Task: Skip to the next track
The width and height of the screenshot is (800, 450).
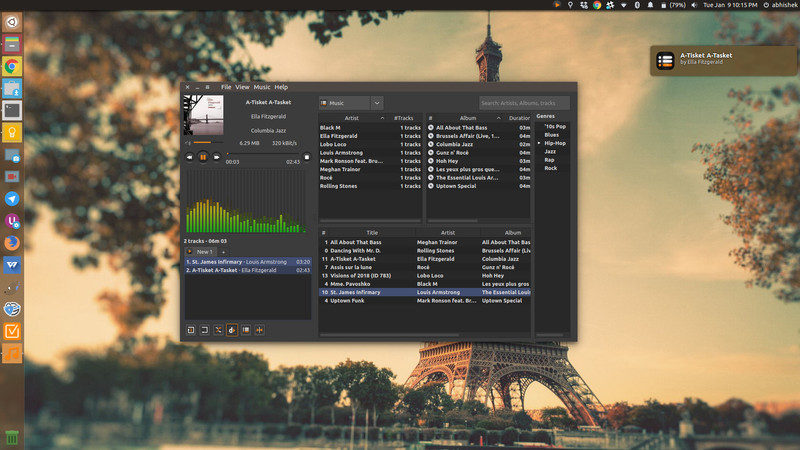Action: [217, 158]
